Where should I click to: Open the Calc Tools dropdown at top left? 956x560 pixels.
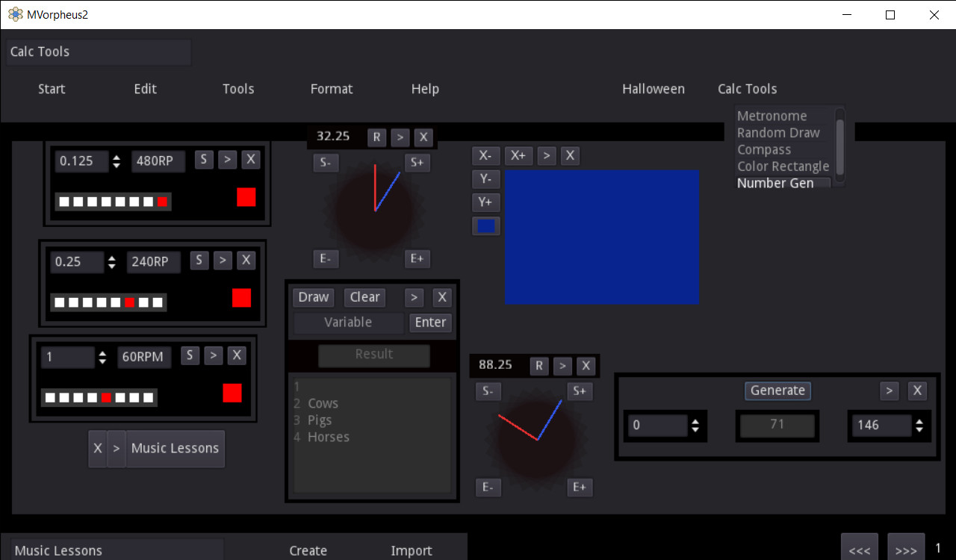(x=98, y=52)
